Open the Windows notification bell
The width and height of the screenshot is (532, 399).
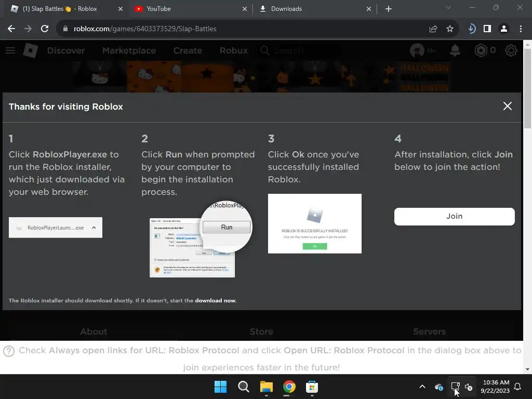click(517, 387)
